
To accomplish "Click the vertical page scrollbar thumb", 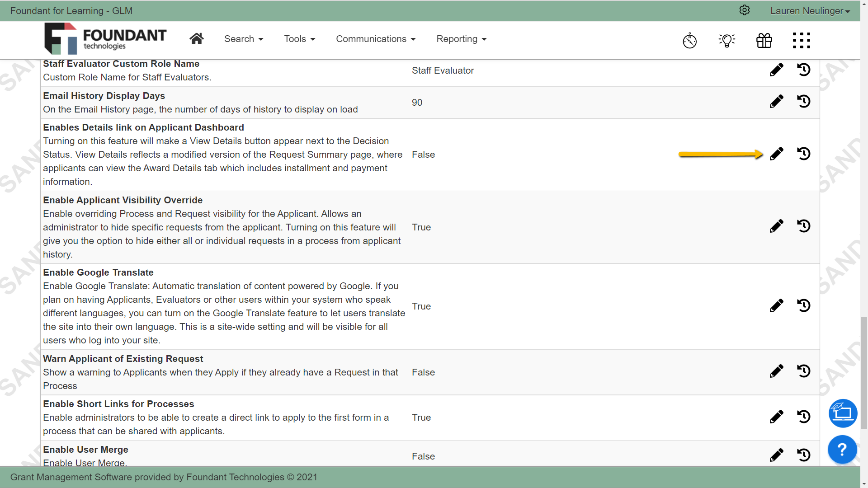I will [x=864, y=373].
